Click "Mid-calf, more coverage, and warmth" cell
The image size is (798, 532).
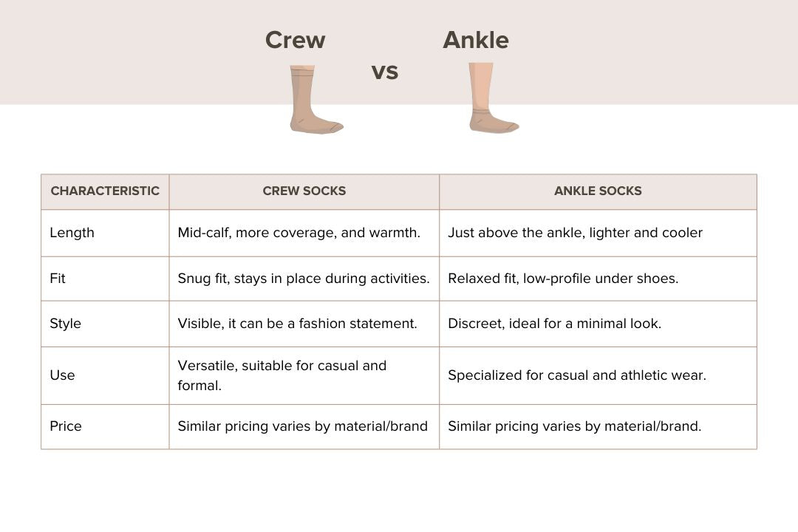[x=299, y=233]
